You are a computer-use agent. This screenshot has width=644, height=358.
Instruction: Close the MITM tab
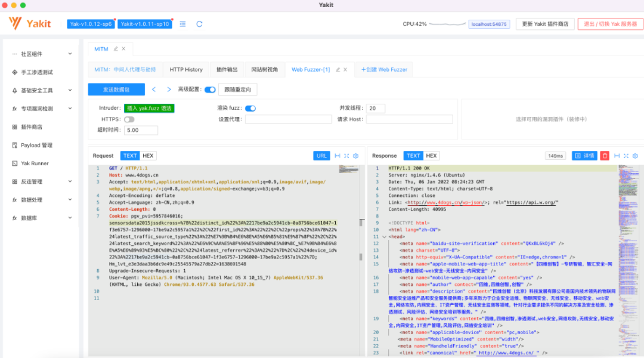click(x=123, y=48)
